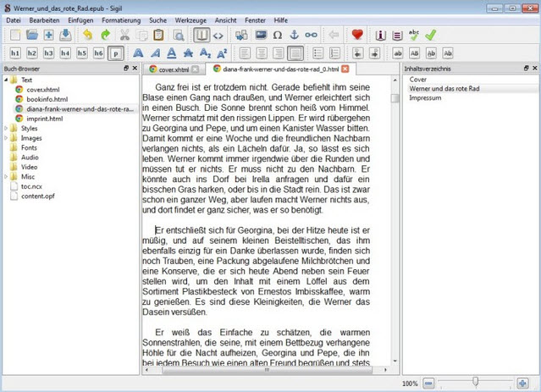Undo last action with yellow arrow

click(x=88, y=35)
